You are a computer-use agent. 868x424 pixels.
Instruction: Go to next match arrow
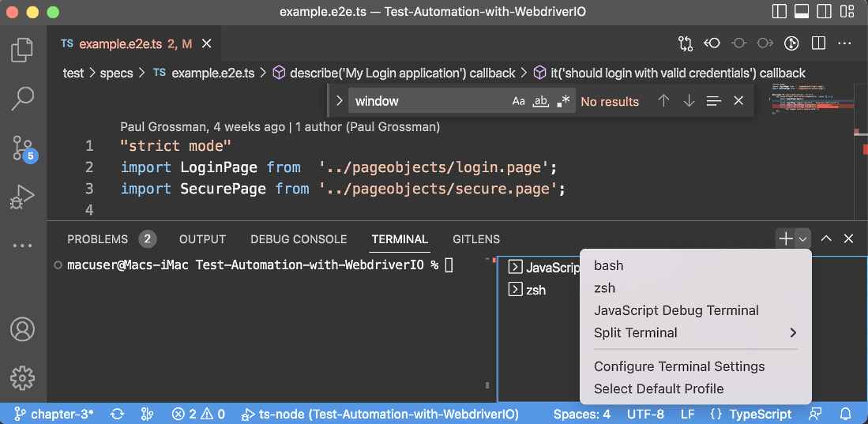(689, 101)
